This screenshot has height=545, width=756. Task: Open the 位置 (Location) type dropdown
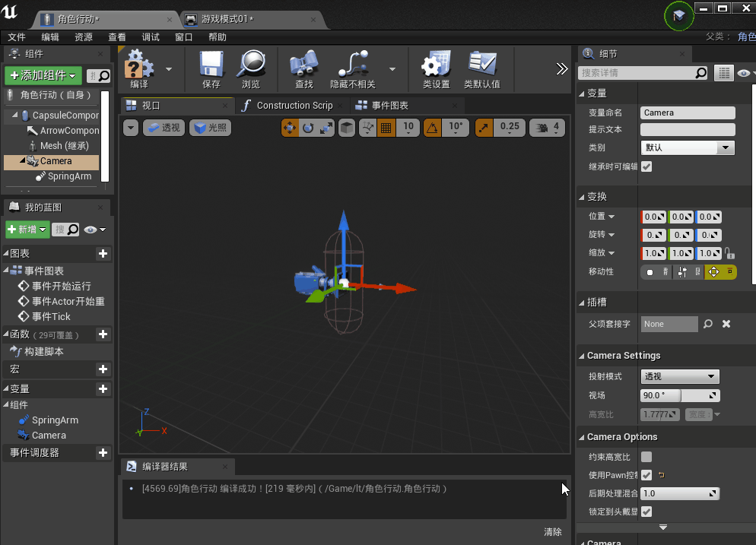pos(602,217)
